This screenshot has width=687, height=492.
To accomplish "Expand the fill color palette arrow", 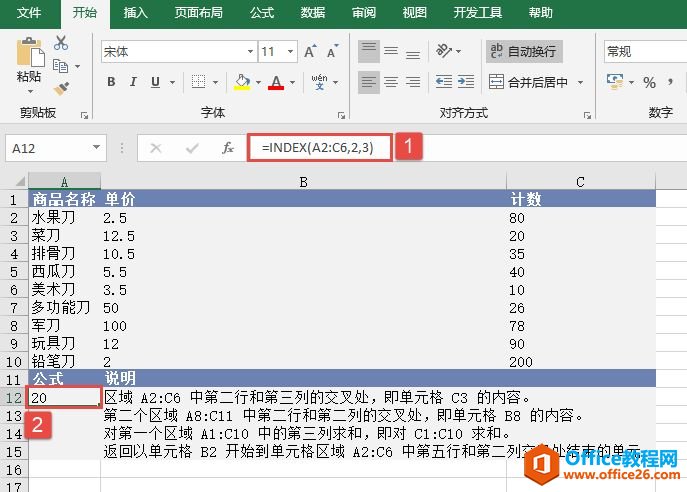I will pos(258,82).
